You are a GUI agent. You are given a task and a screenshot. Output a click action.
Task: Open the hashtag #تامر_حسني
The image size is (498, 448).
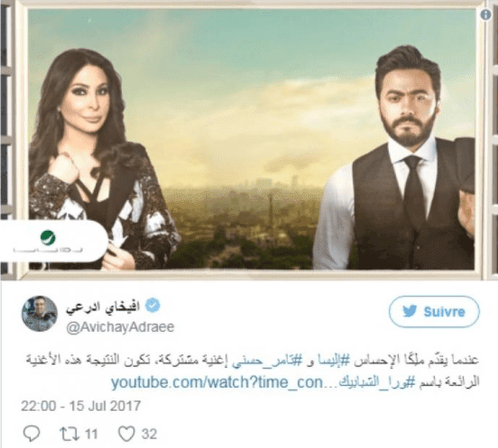pyautogui.click(x=267, y=361)
